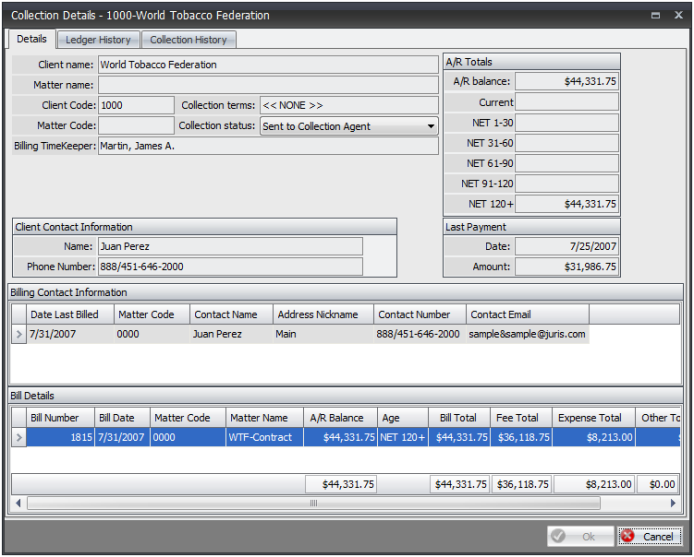Sort by the Bill Number column header

tap(55, 418)
